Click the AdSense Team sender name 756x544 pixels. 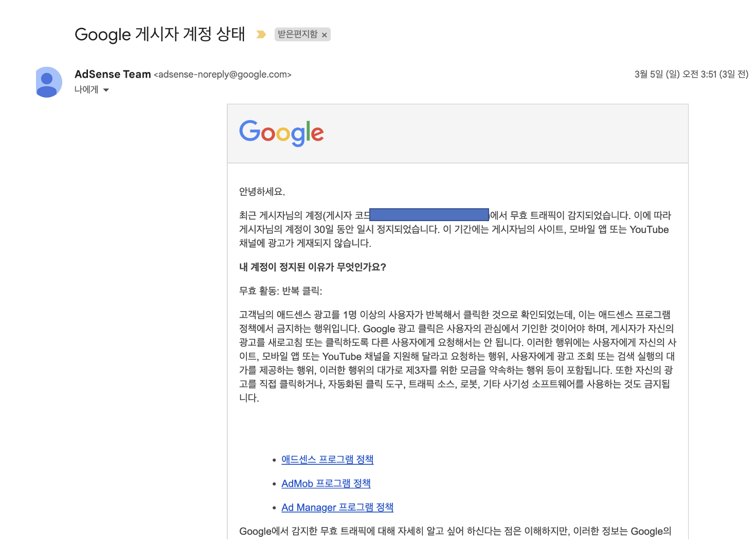tap(113, 74)
